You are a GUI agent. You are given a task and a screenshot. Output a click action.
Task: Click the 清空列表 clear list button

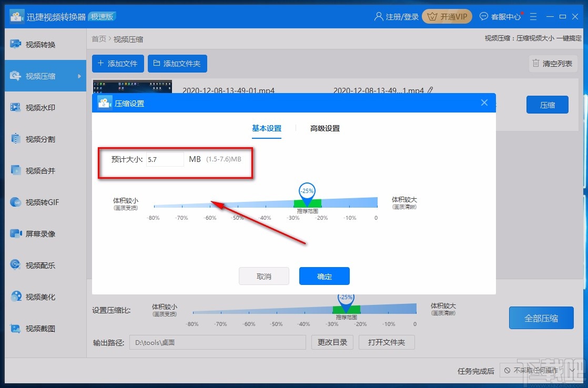point(553,64)
